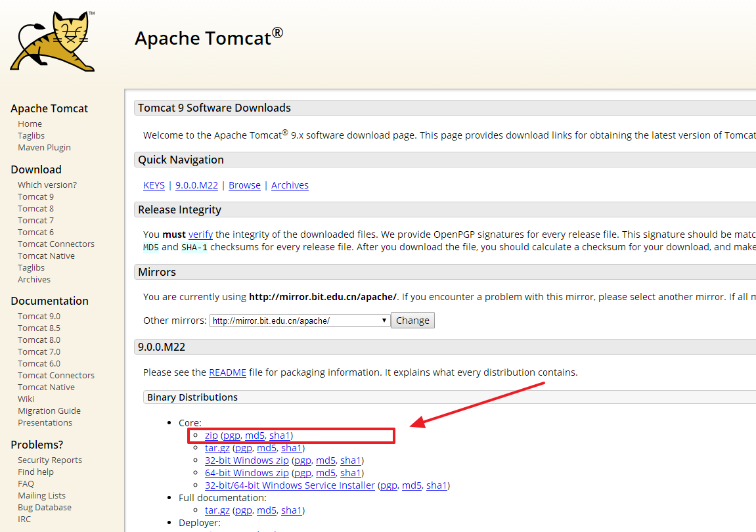Open Tomcat Native under Download section

[46, 255]
